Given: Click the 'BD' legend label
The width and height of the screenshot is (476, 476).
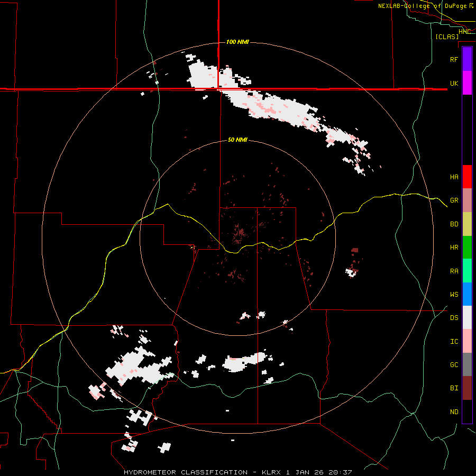Looking at the screenshot, I should tap(454, 224).
